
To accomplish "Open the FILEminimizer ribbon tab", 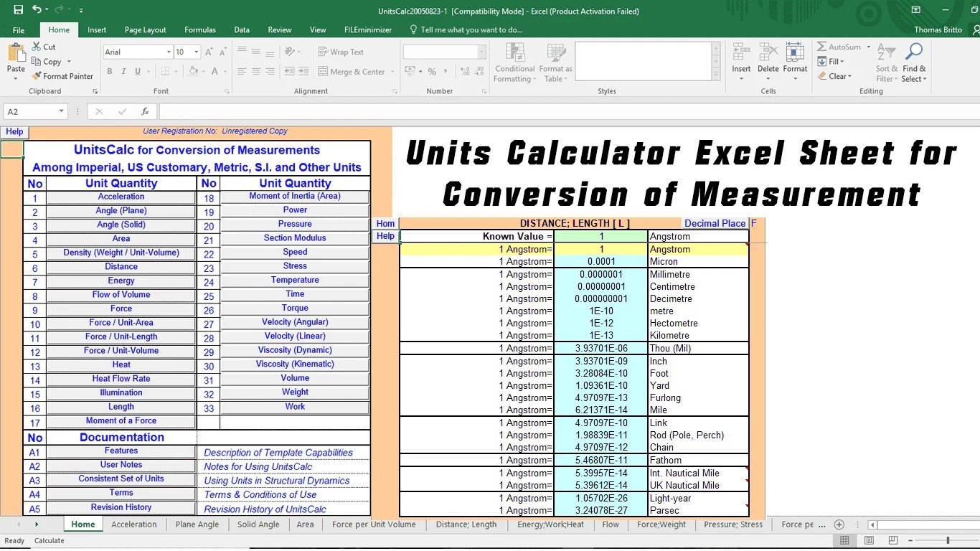I will [368, 30].
